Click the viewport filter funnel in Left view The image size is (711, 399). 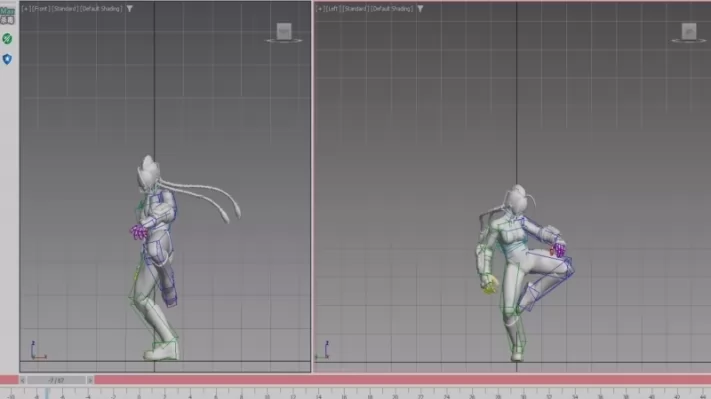420,9
